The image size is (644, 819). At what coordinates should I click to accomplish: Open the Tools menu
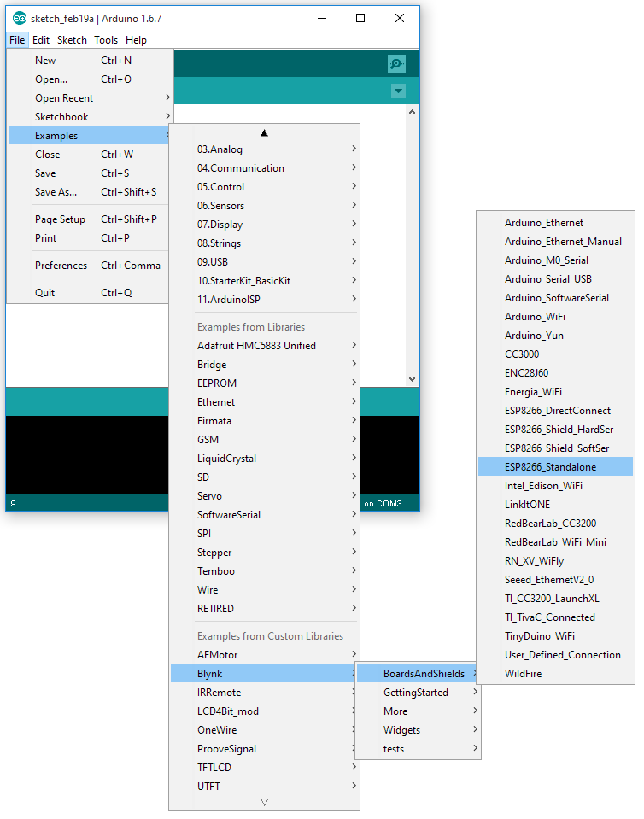pos(106,39)
